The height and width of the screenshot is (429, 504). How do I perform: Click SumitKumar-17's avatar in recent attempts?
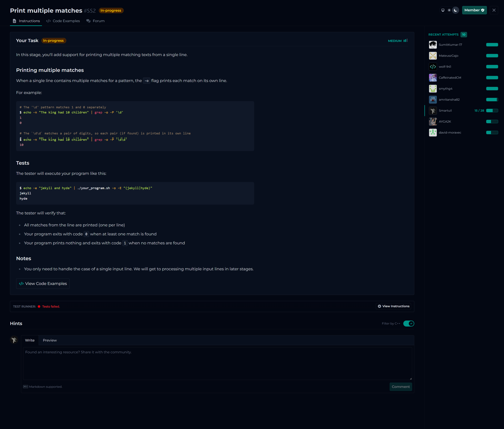[433, 45]
